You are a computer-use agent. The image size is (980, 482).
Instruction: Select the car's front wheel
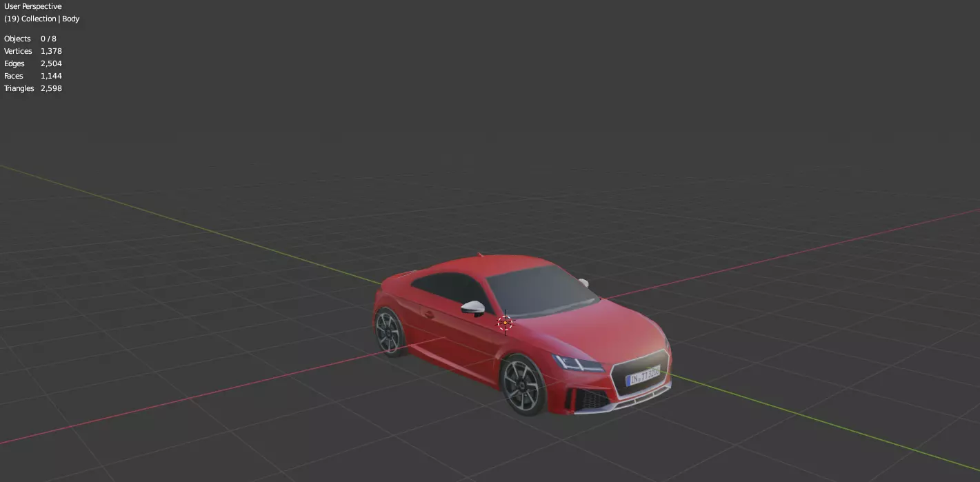point(522,385)
